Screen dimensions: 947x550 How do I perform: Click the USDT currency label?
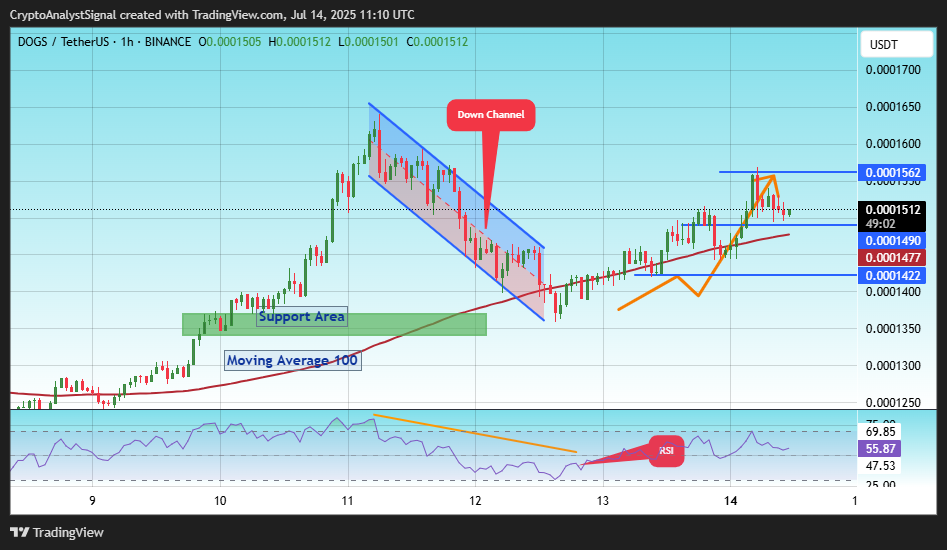(x=883, y=45)
